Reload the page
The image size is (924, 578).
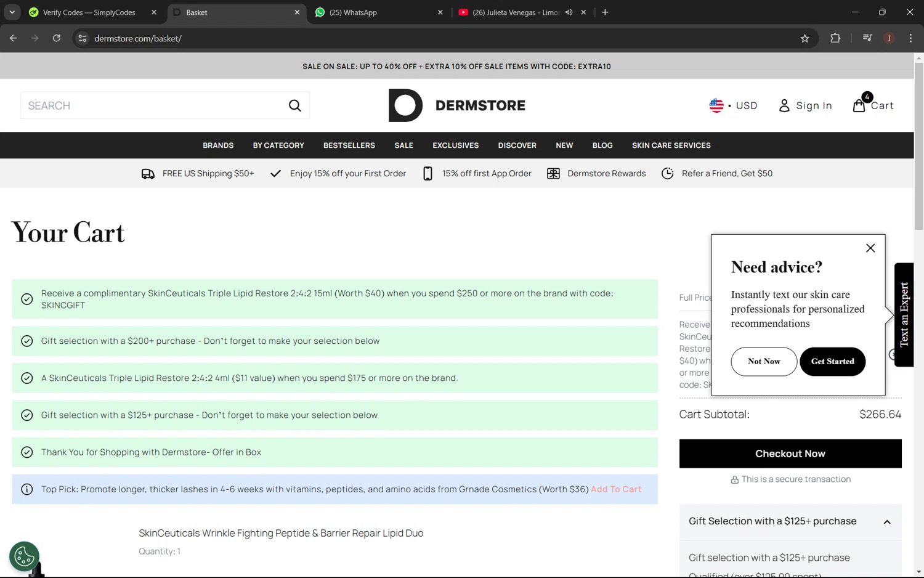[x=57, y=38]
